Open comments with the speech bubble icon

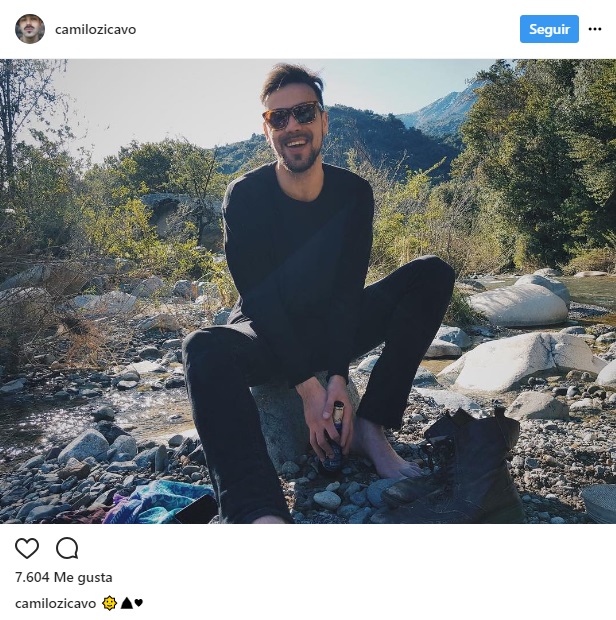[x=67, y=548]
